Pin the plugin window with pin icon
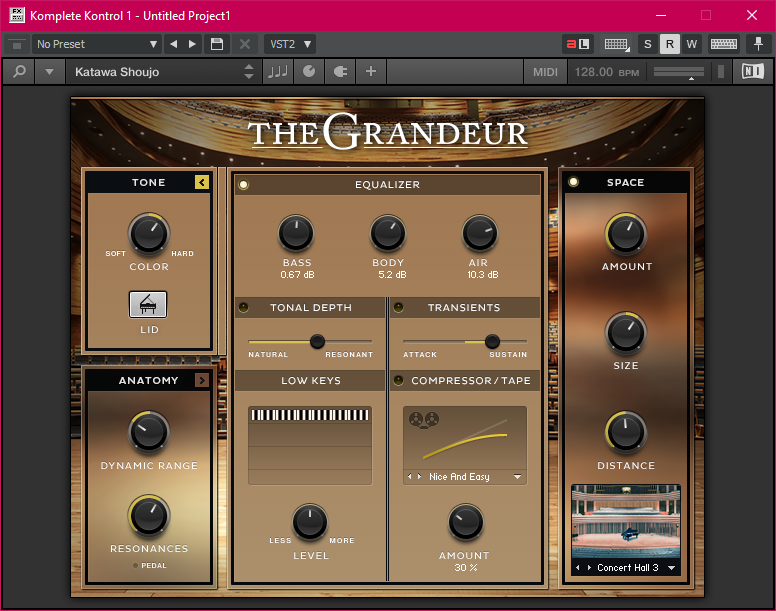The image size is (776, 611). 758,44
